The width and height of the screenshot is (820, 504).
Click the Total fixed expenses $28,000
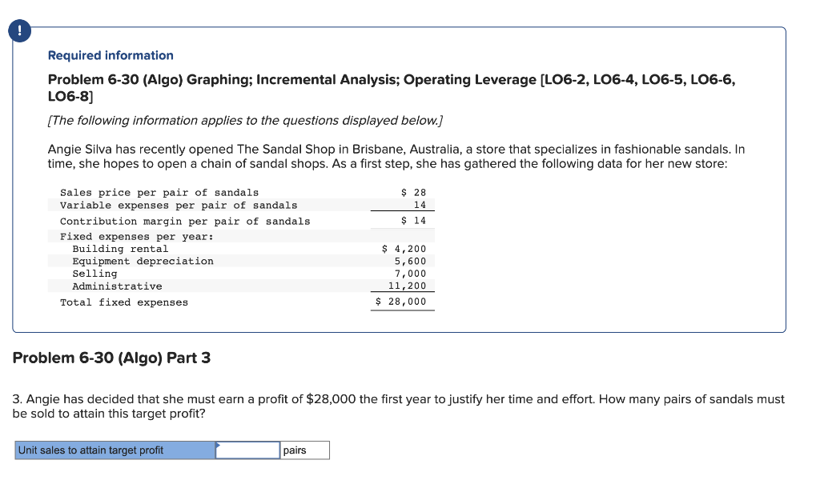click(401, 302)
